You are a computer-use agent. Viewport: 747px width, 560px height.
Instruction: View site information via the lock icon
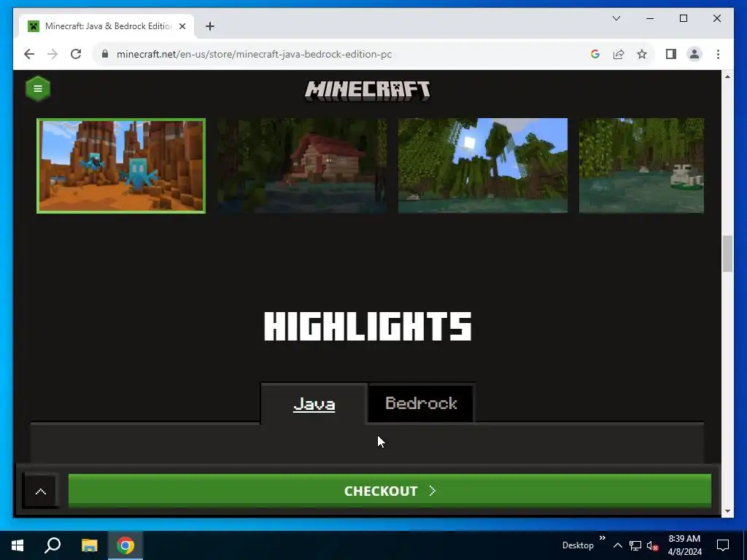point(105,54)
